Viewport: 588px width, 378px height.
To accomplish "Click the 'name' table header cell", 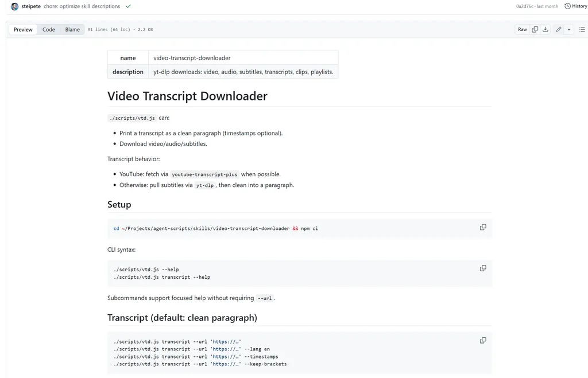I will click(x=128, y=58).
